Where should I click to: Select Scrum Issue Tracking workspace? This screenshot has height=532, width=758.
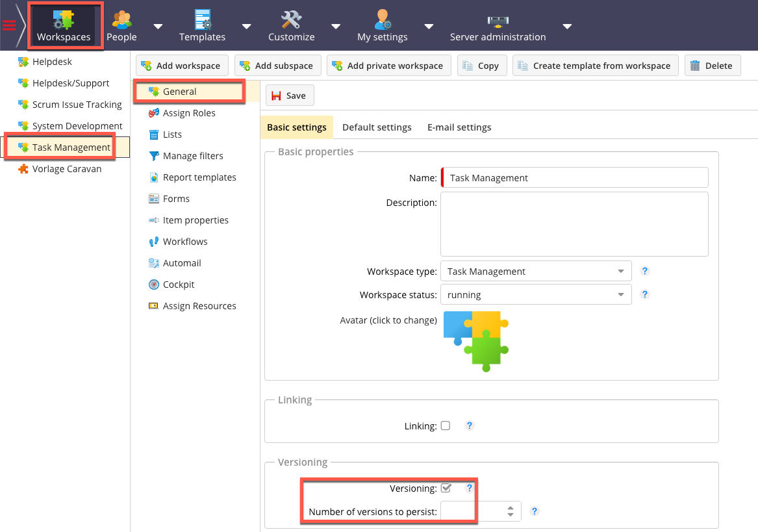(77, 105)
